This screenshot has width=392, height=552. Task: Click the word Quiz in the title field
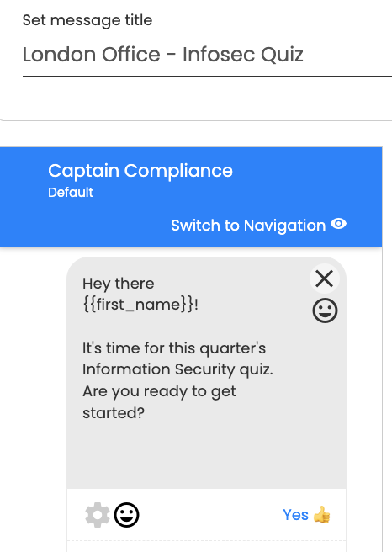coord(282,56)
